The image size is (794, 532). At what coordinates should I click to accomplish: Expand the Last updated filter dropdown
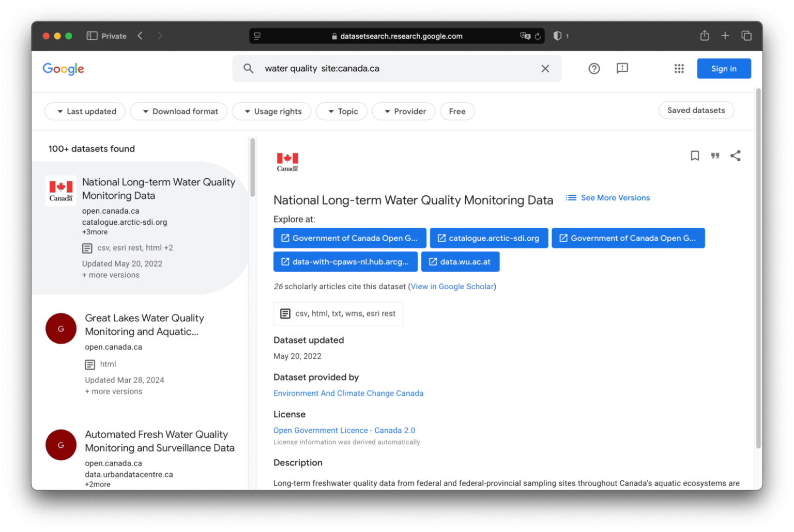85,112
